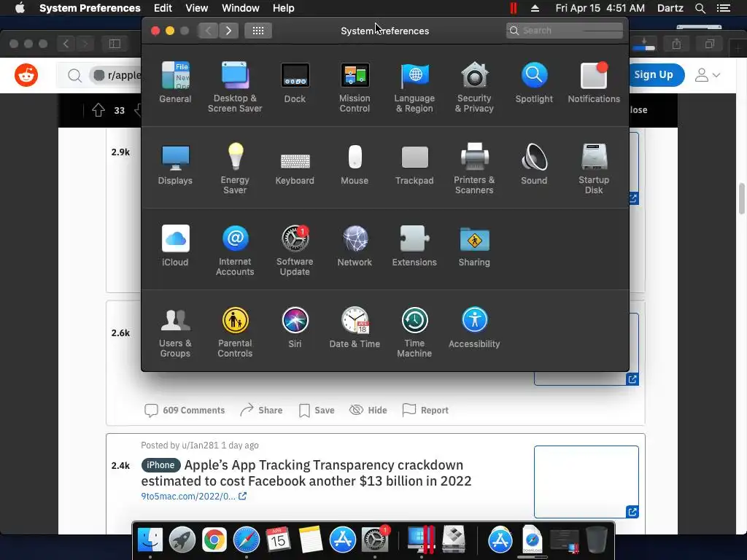Image resolution: width=747 pixels, height=560 pixels.
Task: Open the System Preferences app menu
Action: (x=90, y=8)
